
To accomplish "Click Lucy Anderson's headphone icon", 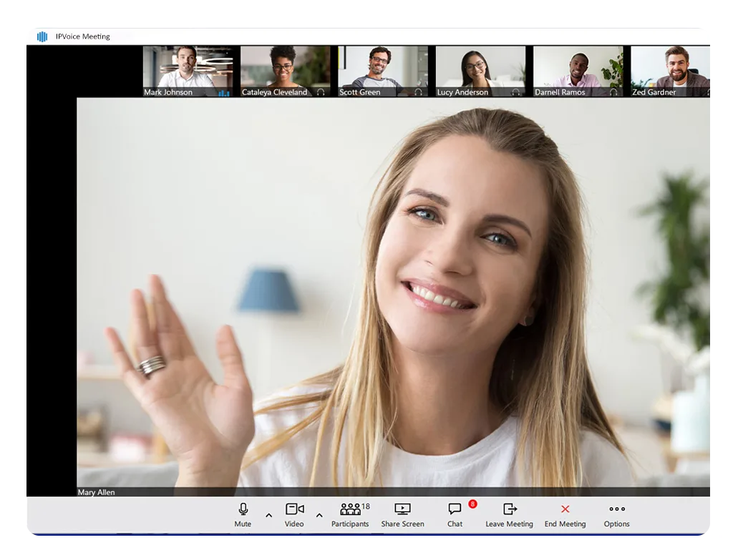I will (515, 92).
